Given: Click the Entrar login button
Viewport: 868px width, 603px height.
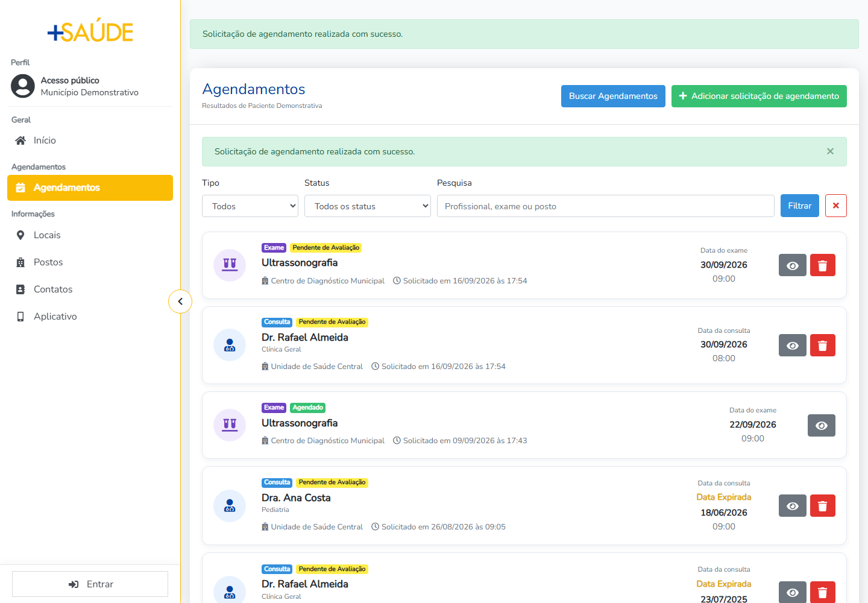Looking at the screenshot, I should click(x=90, y=584).
